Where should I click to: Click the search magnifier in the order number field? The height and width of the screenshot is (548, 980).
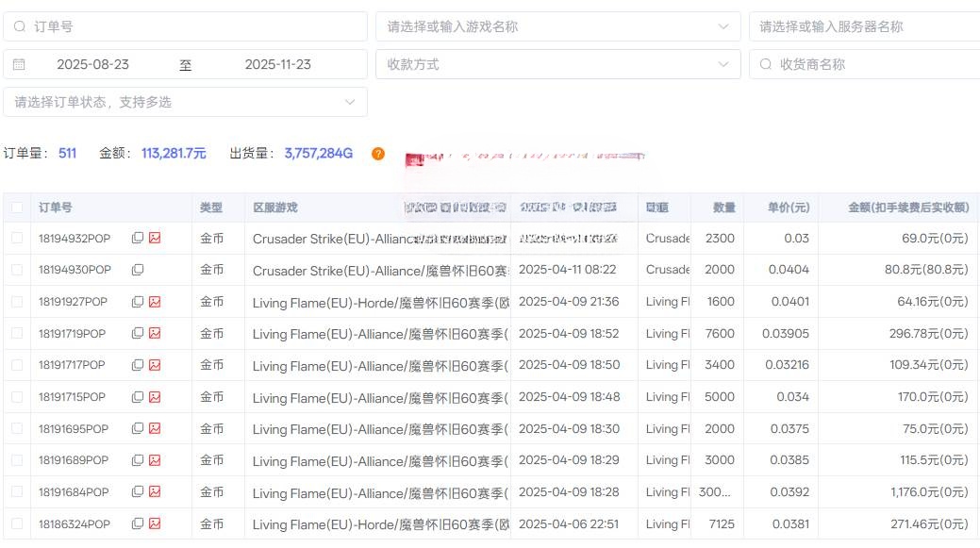point(21,26)
